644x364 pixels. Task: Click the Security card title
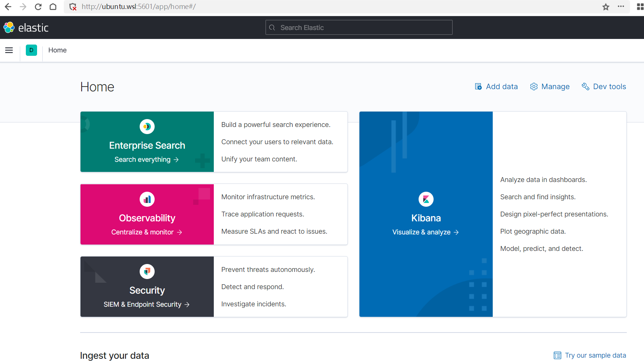click(147, 290)
